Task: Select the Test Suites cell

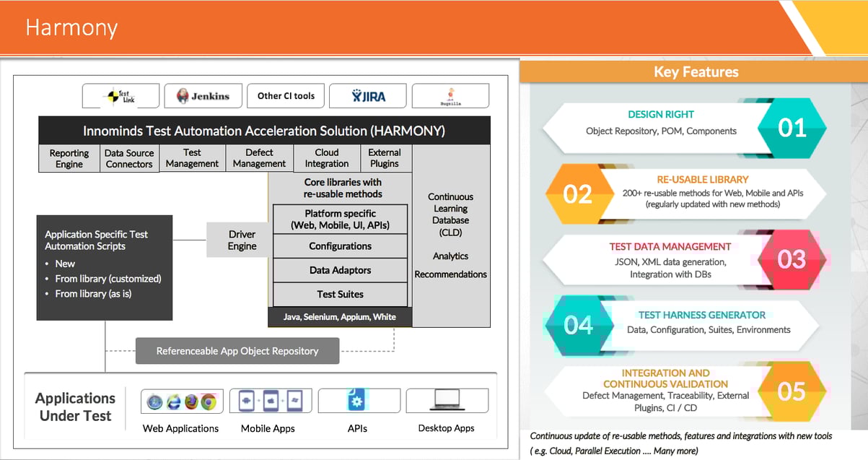Action: pos(340,294)
